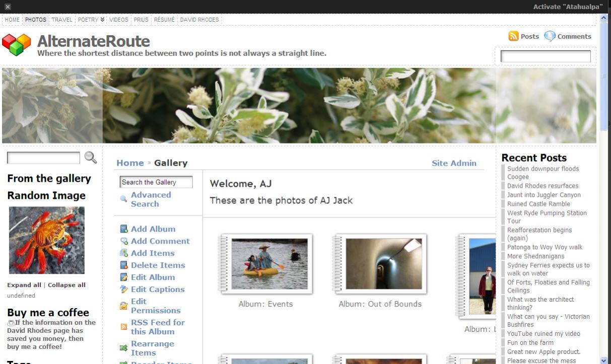Open the Home navigation tab
The image size is (611, 364).
click(13, 20)
